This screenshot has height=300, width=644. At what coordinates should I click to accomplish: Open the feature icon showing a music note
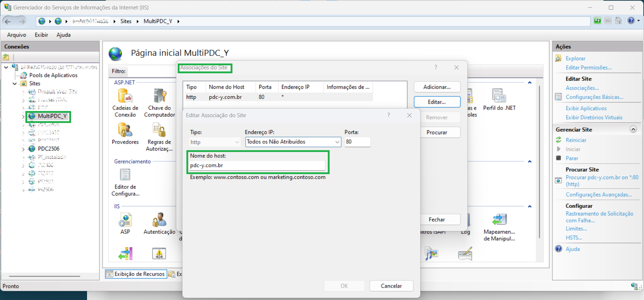432,254
